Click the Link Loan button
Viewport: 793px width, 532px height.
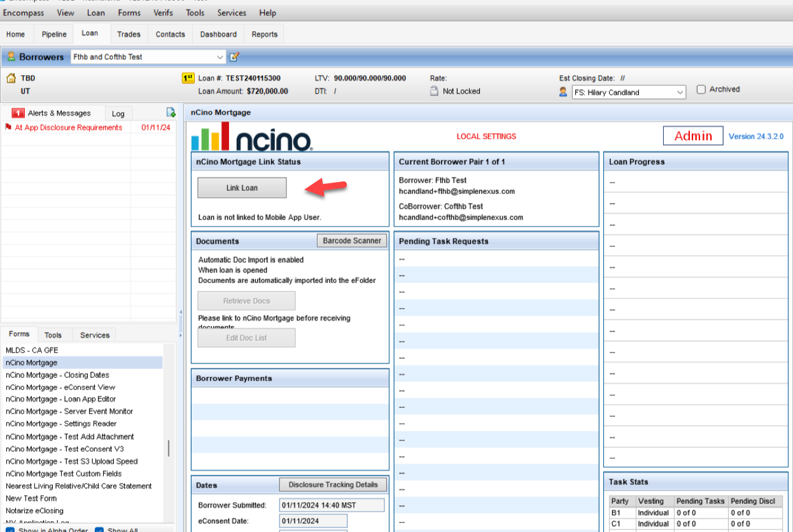tap(242, 188)
